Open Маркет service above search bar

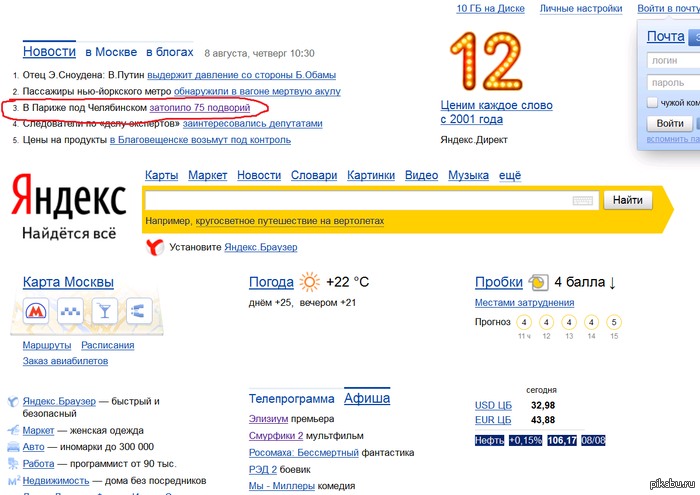(x=208, y=175)
